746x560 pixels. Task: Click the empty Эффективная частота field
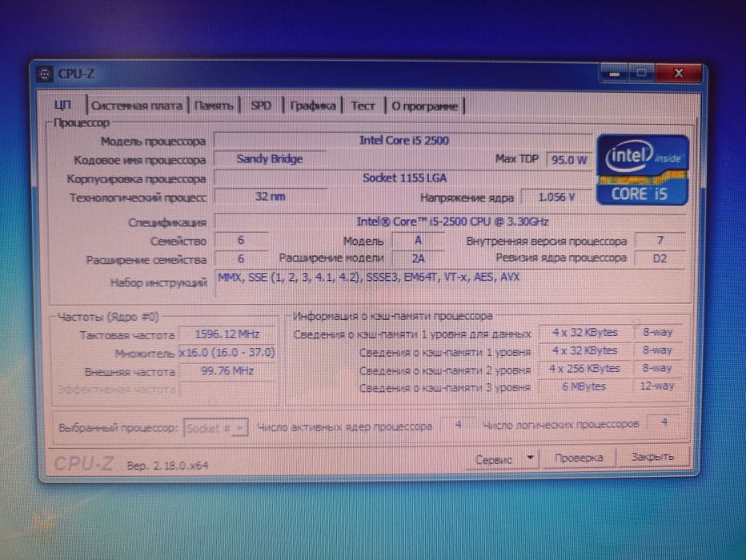[x=227, y=390]
